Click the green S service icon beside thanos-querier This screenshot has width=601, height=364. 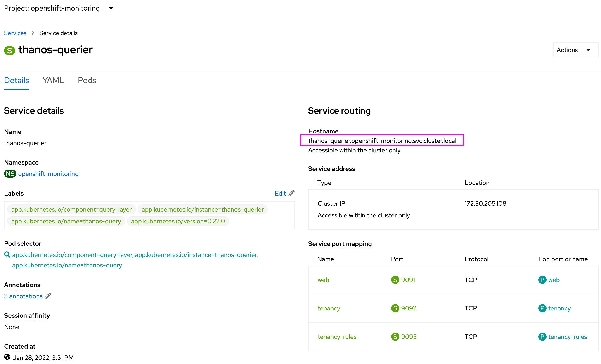tap(9, 50)
